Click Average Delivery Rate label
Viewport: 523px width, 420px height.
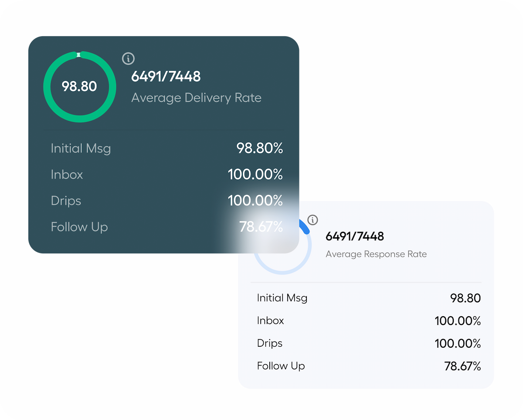196,98
